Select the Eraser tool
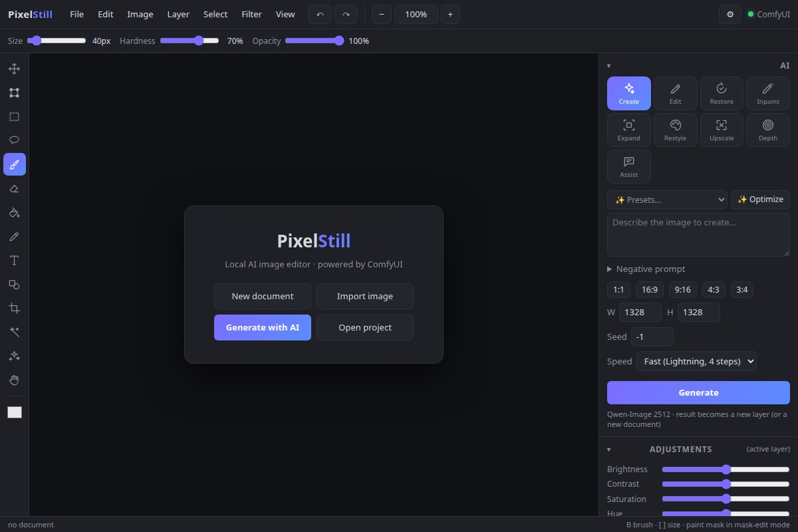 tap(14, 188)
